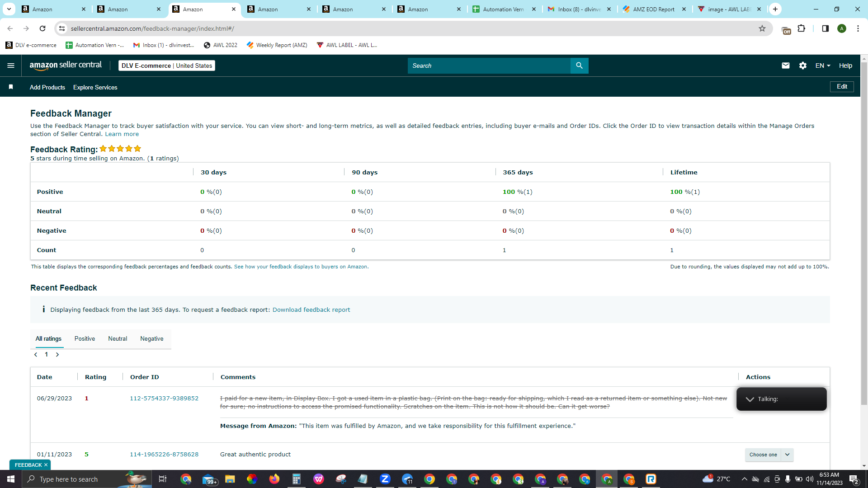Open the DLV e-commerce bookmark
The width and height of the screenshot is (868, 488).
point(31,45)
